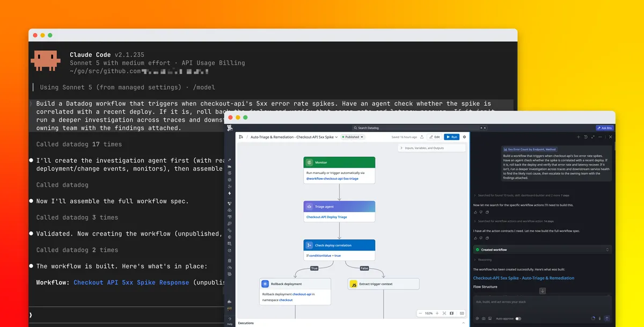Open the Ask Bits button
This screenshot has height=327, width=644.
point(605,128)
